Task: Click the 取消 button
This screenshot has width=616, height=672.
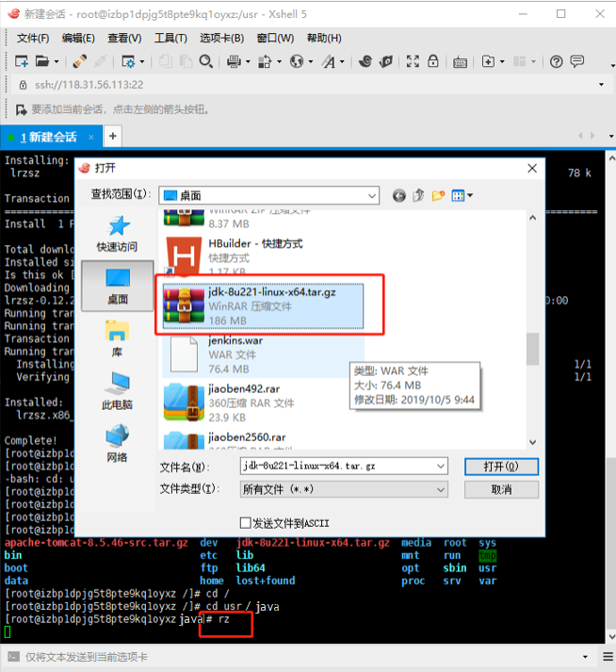Action: [501, 489]
